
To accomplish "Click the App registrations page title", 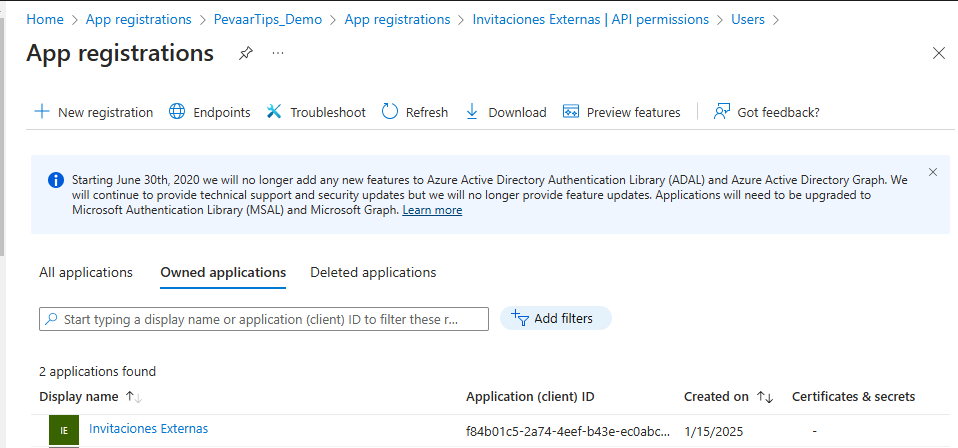I will click(120, 53).
